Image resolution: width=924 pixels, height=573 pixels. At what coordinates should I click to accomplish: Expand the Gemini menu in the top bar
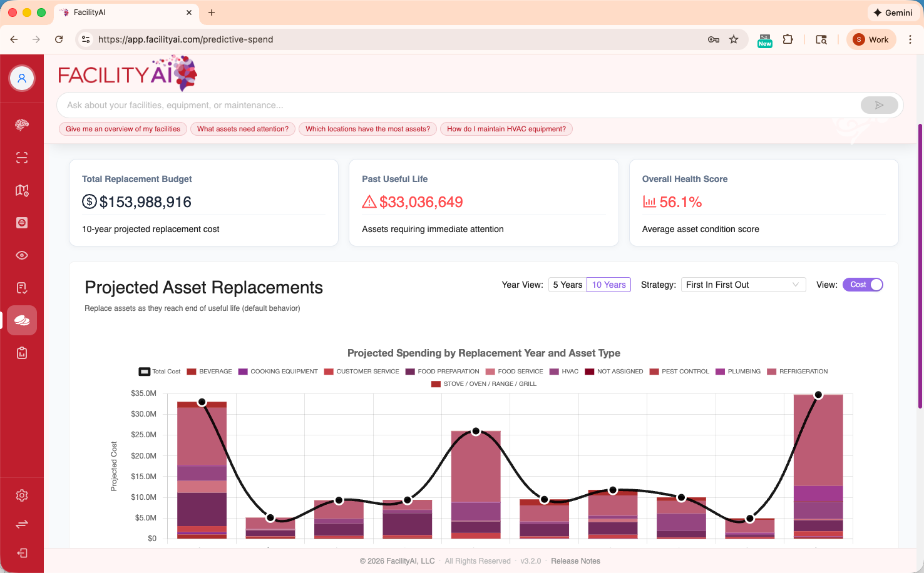[894, 12]
